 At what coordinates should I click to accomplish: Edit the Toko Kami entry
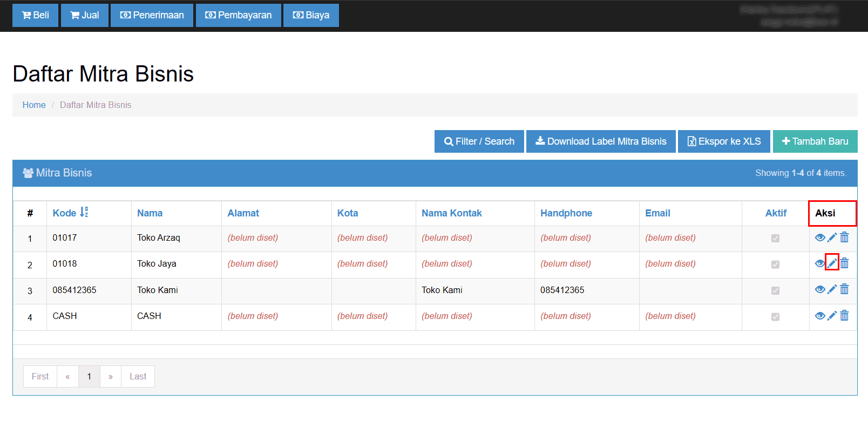pyautogui.click(x=832, y=289)
